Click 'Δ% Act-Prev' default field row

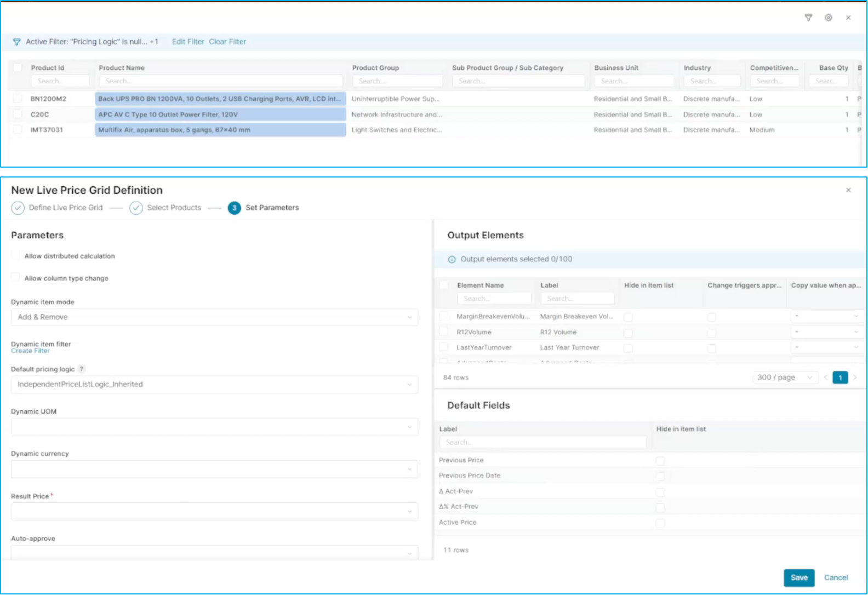(459, 507)
